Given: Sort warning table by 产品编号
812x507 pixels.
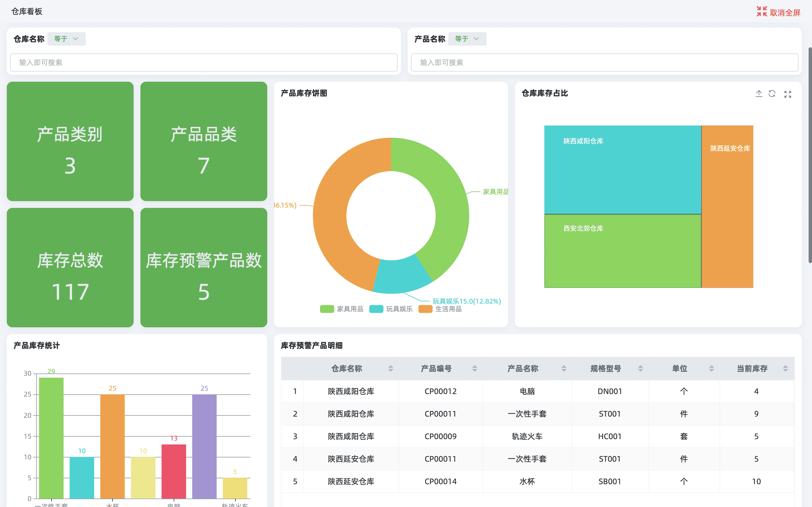Looking at the screenshot, I should (475, 368).
